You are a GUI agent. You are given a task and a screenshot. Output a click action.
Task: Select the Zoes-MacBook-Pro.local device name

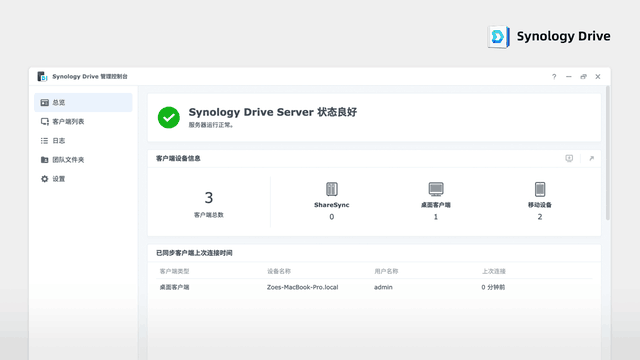pos(302,287)
